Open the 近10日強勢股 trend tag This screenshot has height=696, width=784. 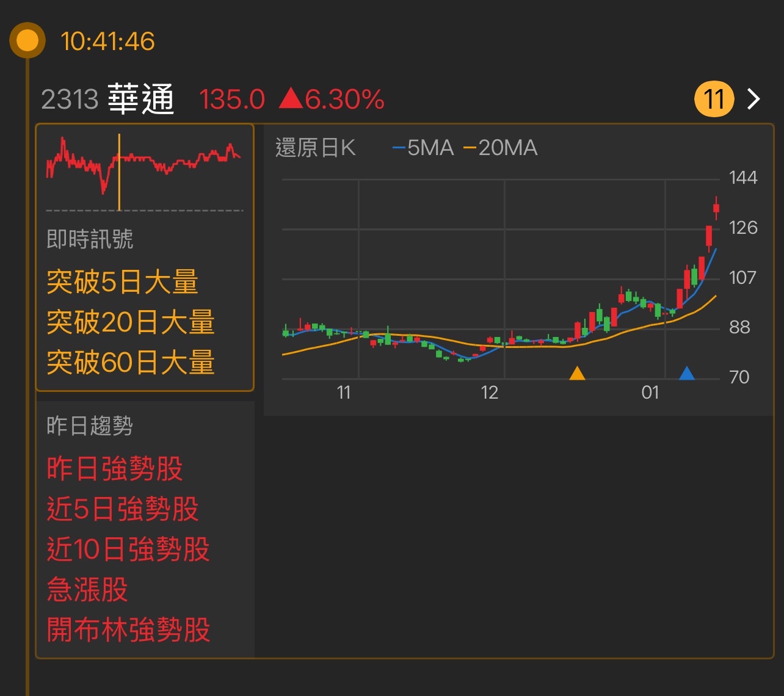click(128, 549)
